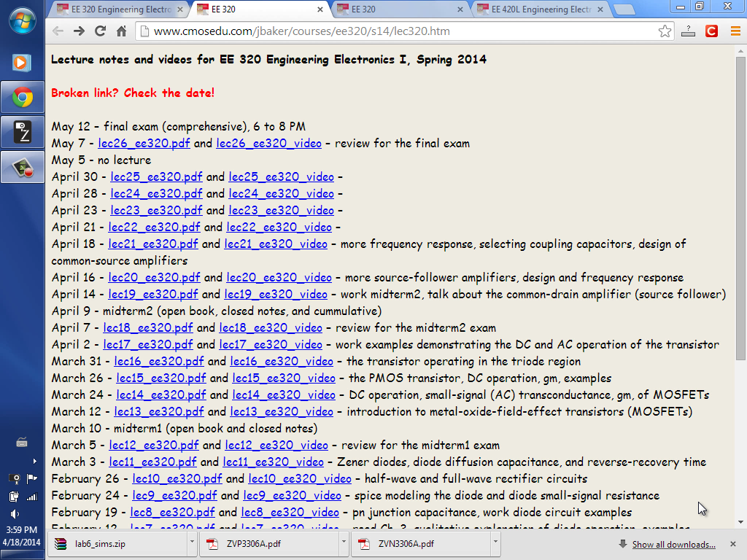The height and width of the screenshot is (560, 747).
Task: Expand ZVN3306A.pdf download options arrow
Action: (495, 544)
